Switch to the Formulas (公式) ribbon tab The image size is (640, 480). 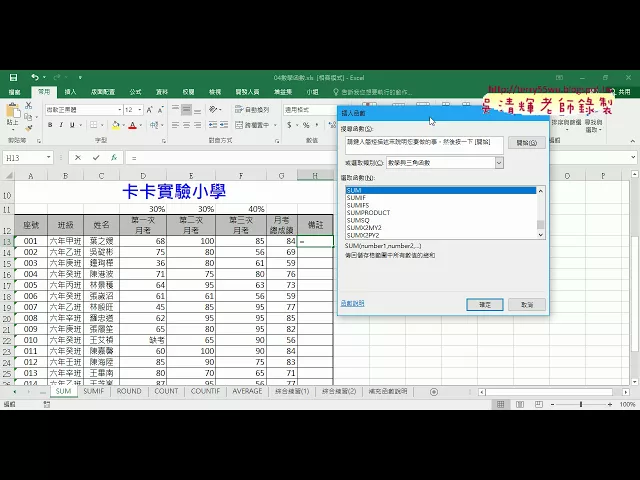pyautogui.click(x=136, y=92)
